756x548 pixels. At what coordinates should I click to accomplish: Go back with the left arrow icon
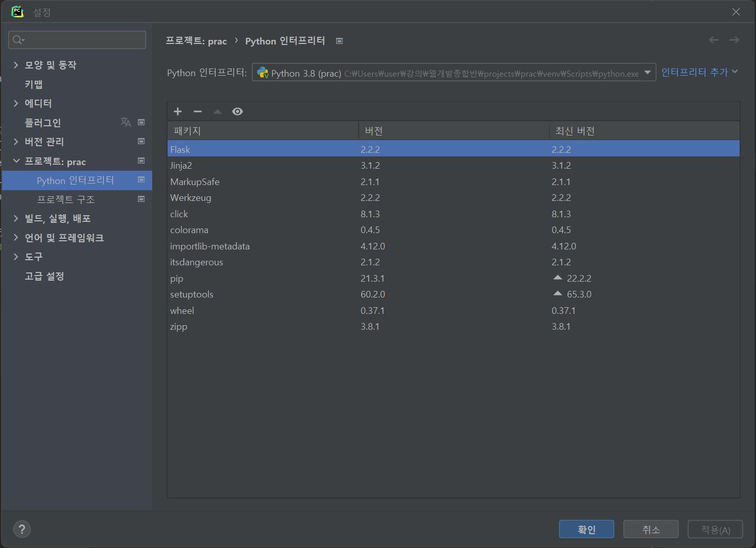714,40
